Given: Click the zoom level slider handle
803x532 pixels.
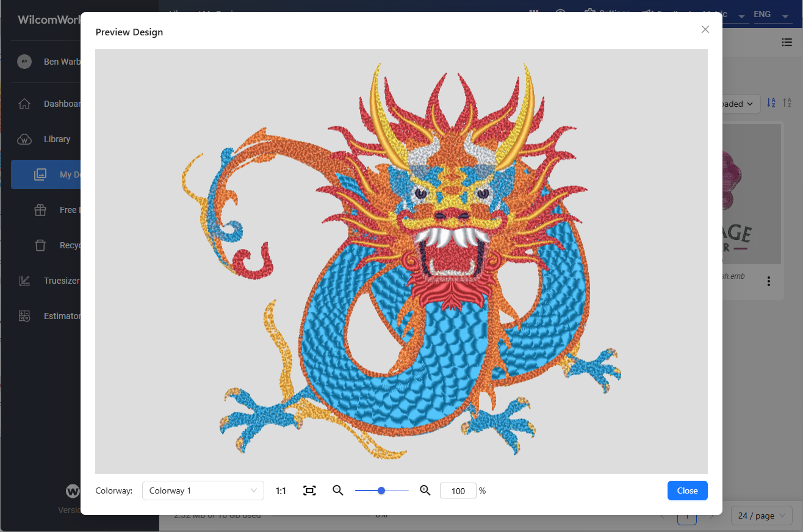Looking at the screenshot, I should point(381,491).
